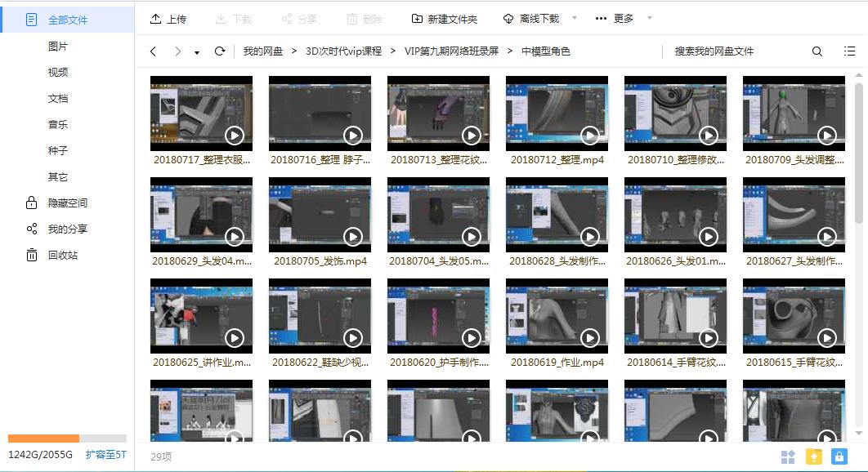Click the upload button in toolbar

point(168,19)
